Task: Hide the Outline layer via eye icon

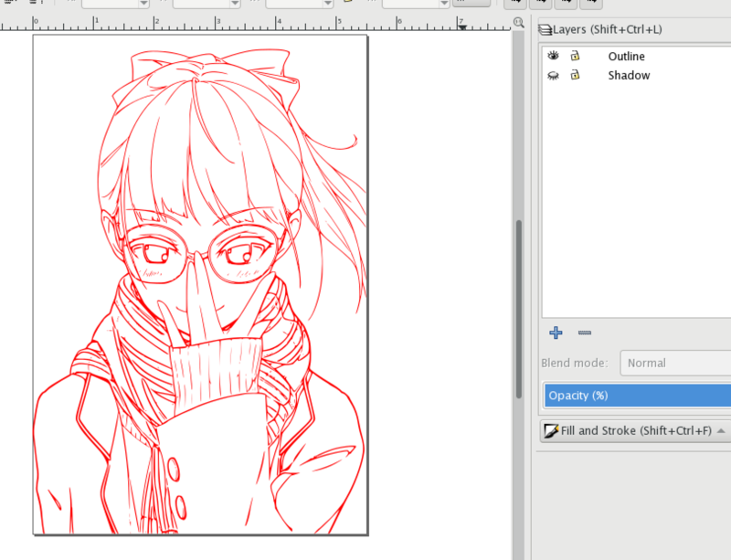Action: (553, 57)
